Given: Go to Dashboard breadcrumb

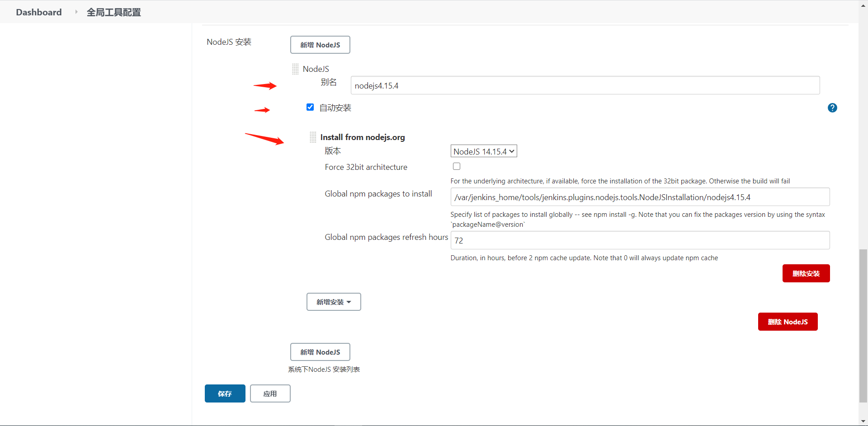Looking at the screenshot, I should [39, 12].
